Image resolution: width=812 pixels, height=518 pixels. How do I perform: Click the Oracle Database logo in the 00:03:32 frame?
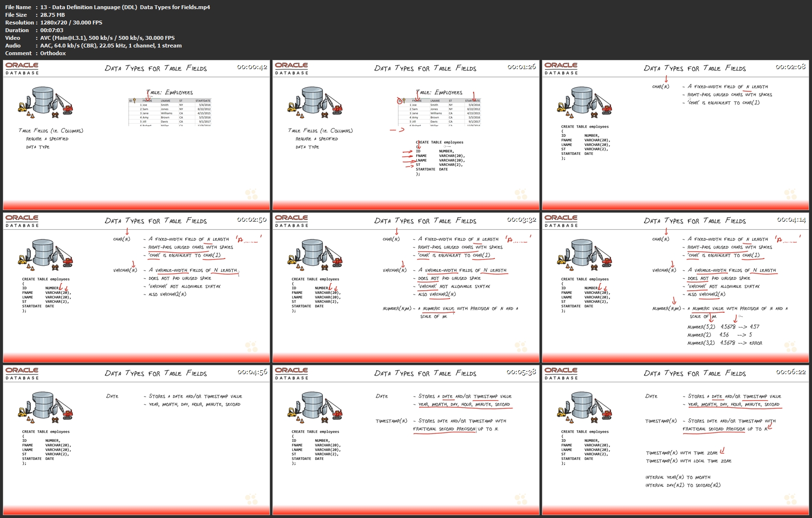(292, 221)
